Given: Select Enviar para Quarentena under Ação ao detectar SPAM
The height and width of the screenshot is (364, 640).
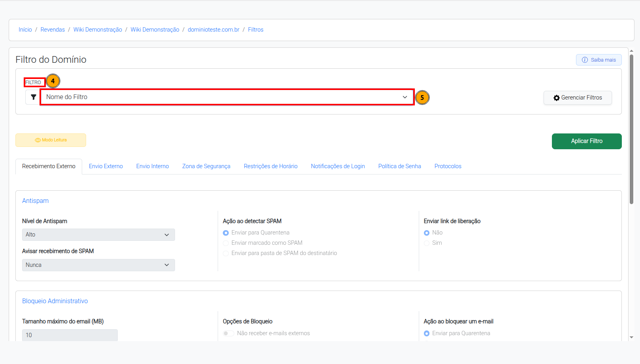Looking at the screenshot, I should (226, 233).
